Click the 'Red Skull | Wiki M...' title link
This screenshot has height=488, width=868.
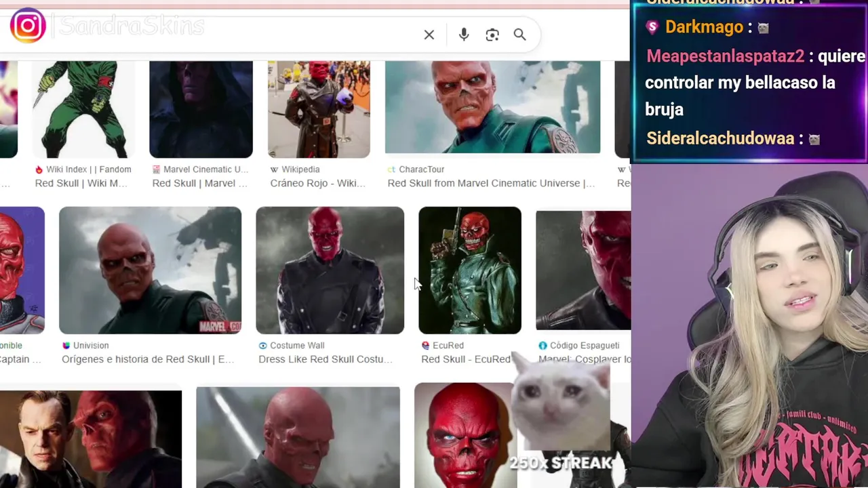81,183
